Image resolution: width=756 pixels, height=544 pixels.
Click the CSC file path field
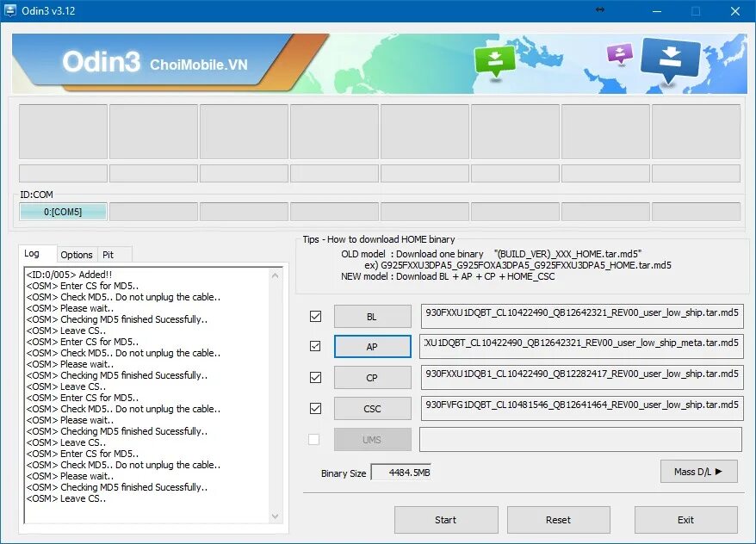[582, 408]
